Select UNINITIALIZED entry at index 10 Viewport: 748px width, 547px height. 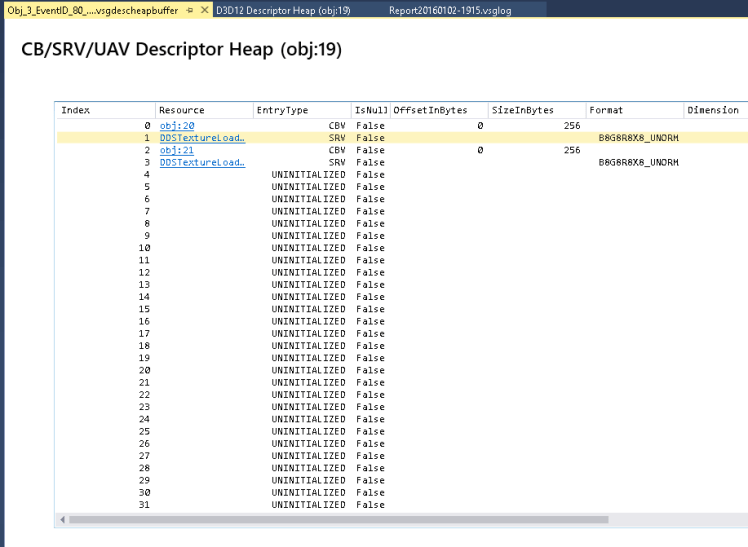point(308,248)
